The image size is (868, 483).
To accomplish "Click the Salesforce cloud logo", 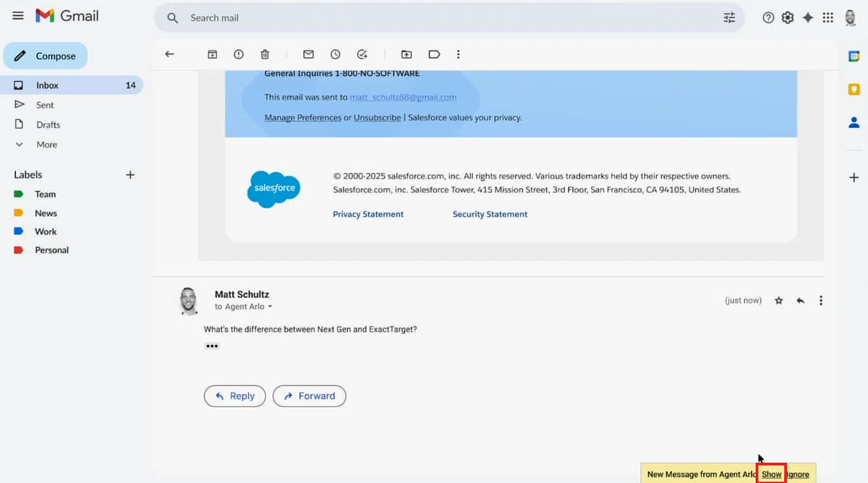I will [274, 189].
